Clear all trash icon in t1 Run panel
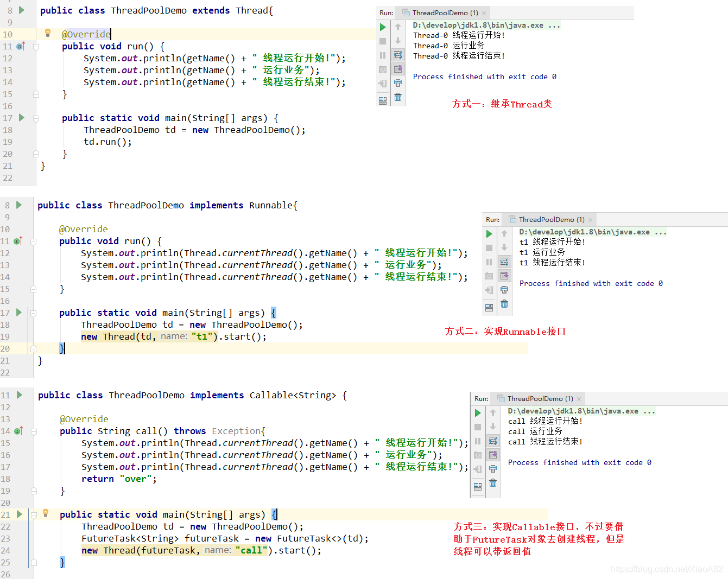Screen dimensions: 728x579 504,304
